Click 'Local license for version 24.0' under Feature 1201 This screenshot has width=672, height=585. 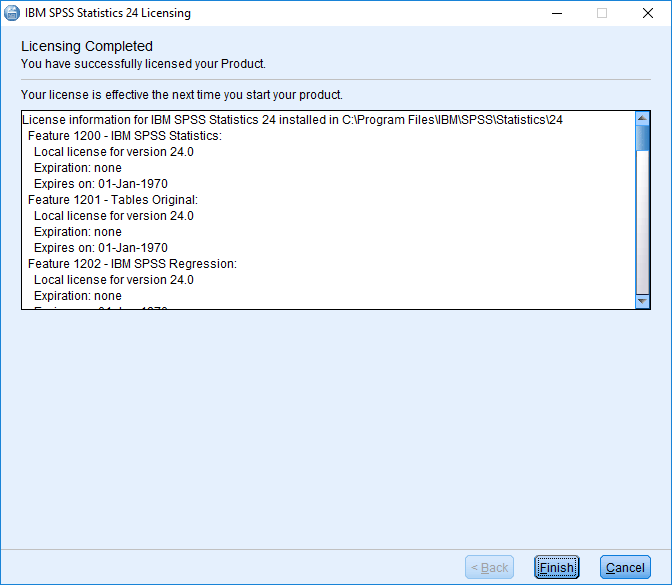pyautogui.click(x=114, y=216)
